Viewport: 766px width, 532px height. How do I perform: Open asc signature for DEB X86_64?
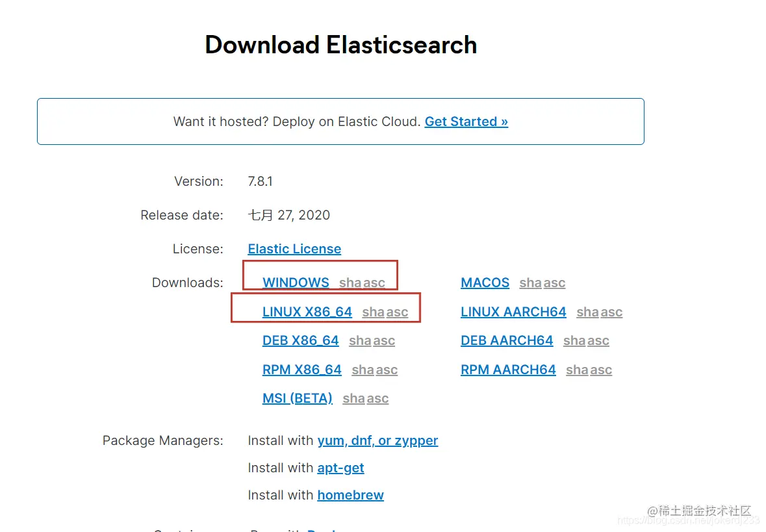[383, 340]
